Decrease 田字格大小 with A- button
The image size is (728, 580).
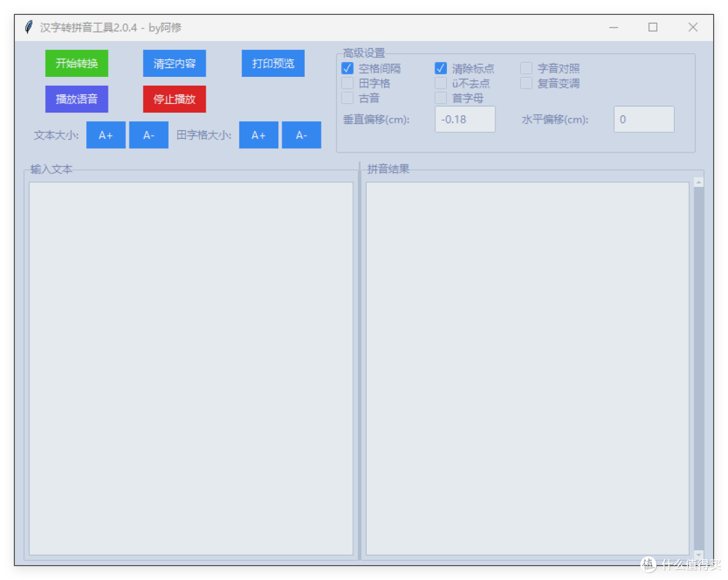click(x=301, y=135)
